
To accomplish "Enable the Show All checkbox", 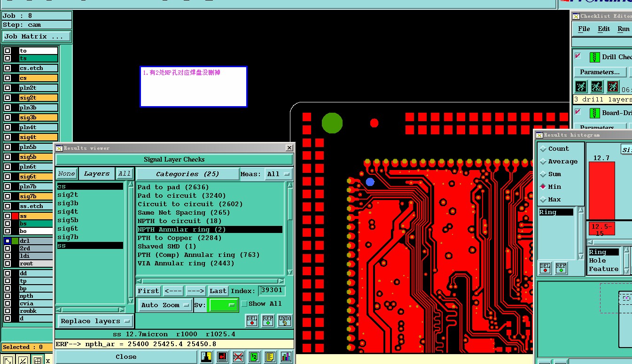I will click(244, 304).
